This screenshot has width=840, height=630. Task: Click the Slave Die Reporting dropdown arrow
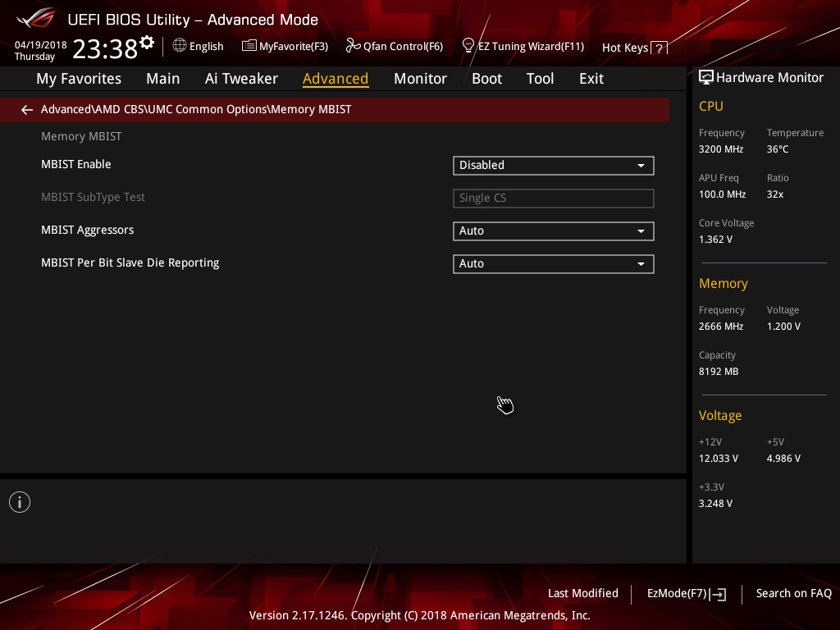tap(641, 264)
